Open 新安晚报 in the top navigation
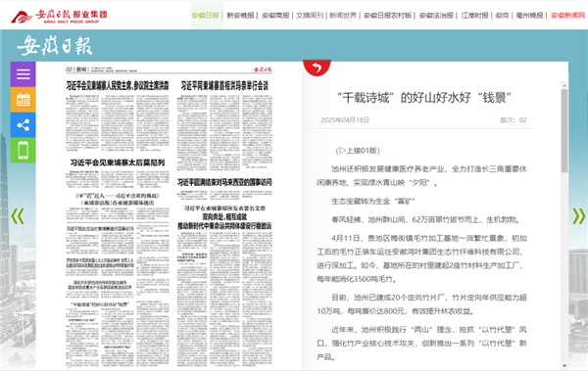 pos(240,16)
